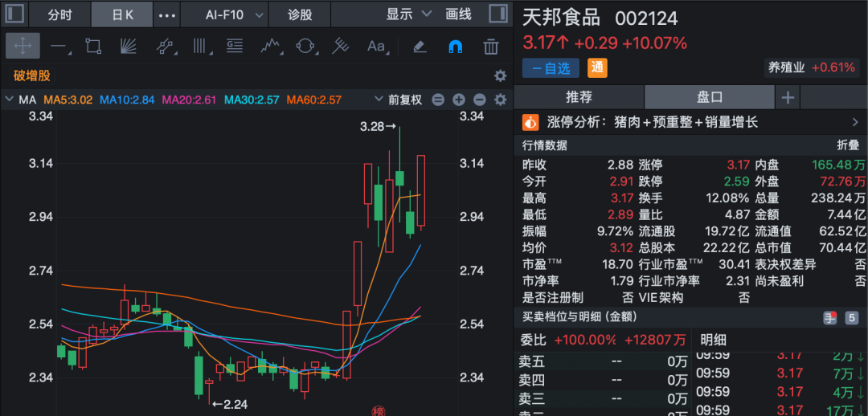Image resolution: width=868 pixels, height=416 pixels.
Task: Select the rectangle drawing tool
Action: pos(93,46)
